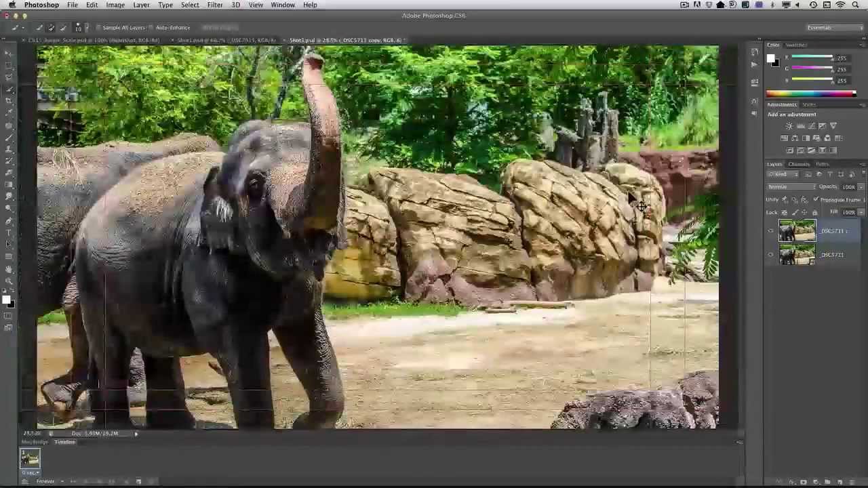Click the Apple menu icon
The height and width of the screenshot is (488, 868).
[12, 5]
